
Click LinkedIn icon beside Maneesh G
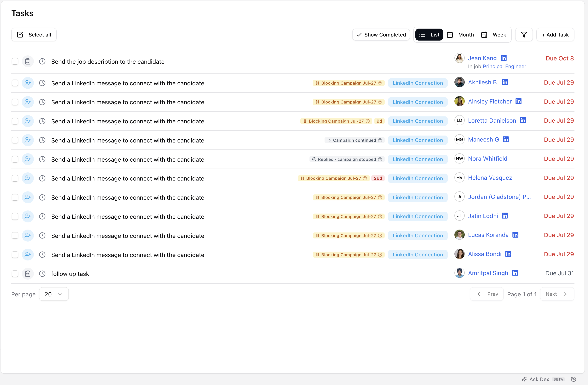[x=506, y=139]
